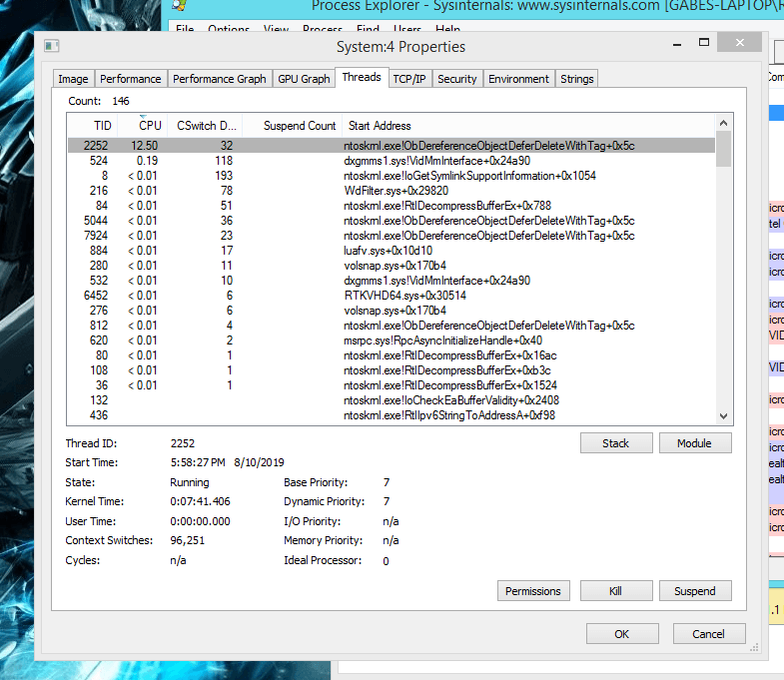Sort by Start Address column header

pos(528,126)
